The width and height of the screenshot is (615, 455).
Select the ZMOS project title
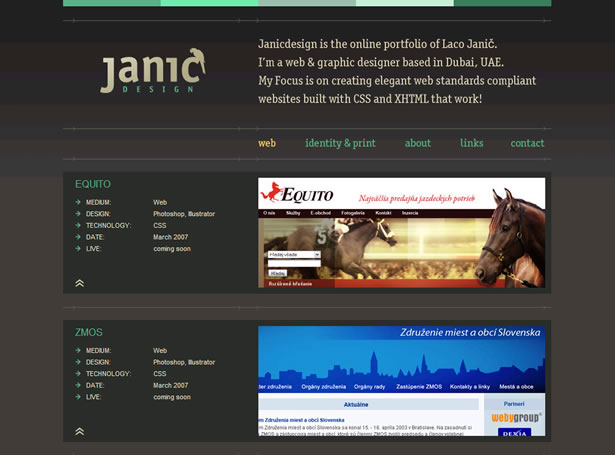89,332
